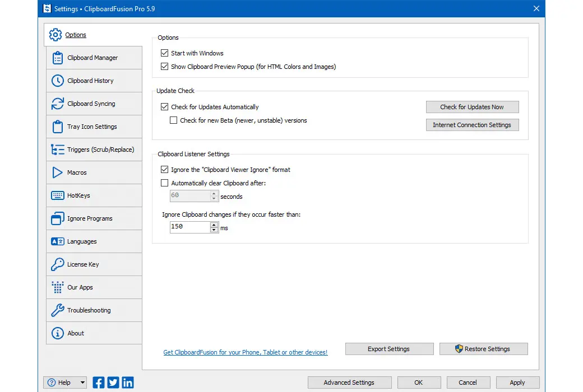This screenshot has height=392, width=583.
Task: Open Advanced Settings
Action: point(349,382)
